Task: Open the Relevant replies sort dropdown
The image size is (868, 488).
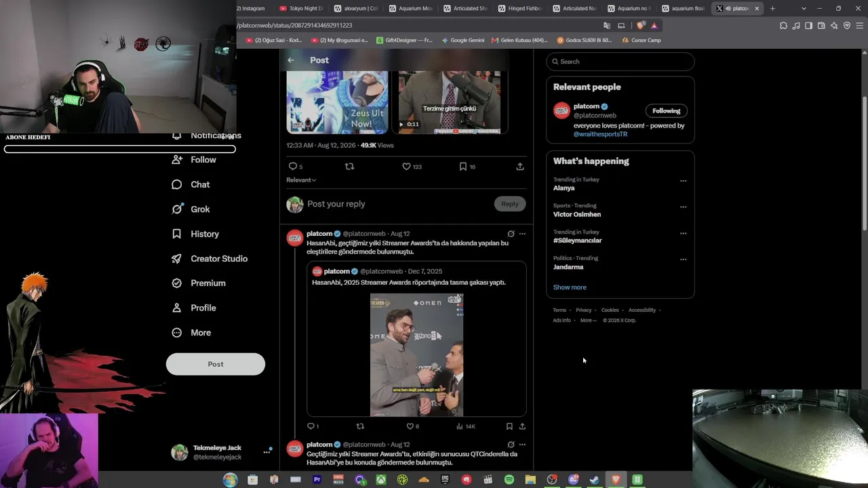Action: click(x=301, y=180)
